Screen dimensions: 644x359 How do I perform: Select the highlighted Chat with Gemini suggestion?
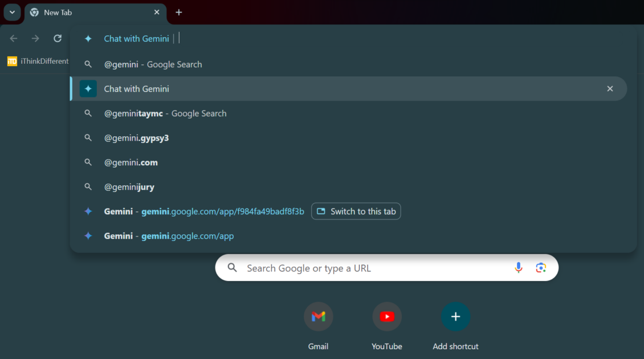coord(137,89)
